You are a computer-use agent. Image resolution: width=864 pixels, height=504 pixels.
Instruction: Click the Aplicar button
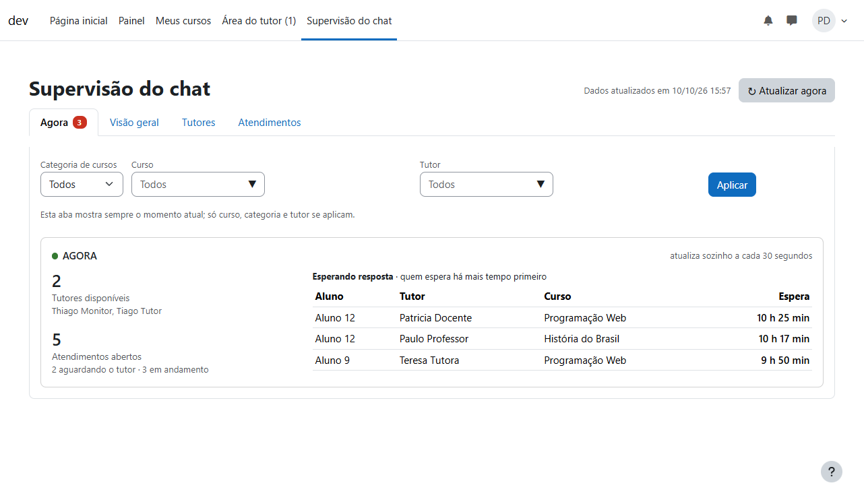pos(732,185)
